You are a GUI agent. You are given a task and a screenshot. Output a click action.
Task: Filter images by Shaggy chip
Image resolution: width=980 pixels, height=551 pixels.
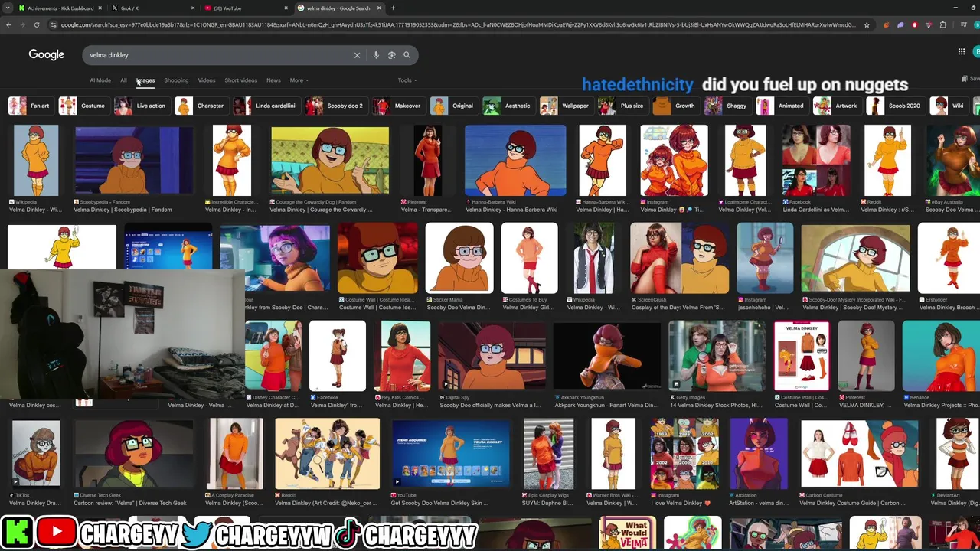(x=727, y=106)
